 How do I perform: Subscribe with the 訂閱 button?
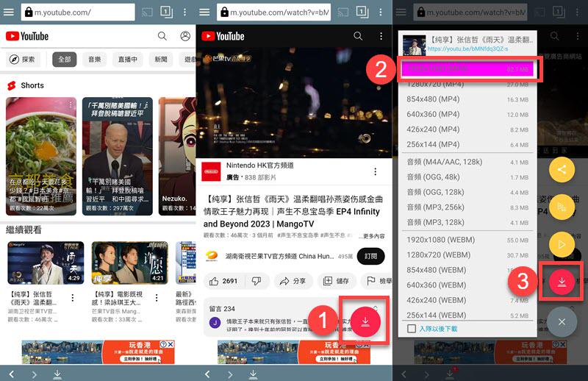point(371,257)
